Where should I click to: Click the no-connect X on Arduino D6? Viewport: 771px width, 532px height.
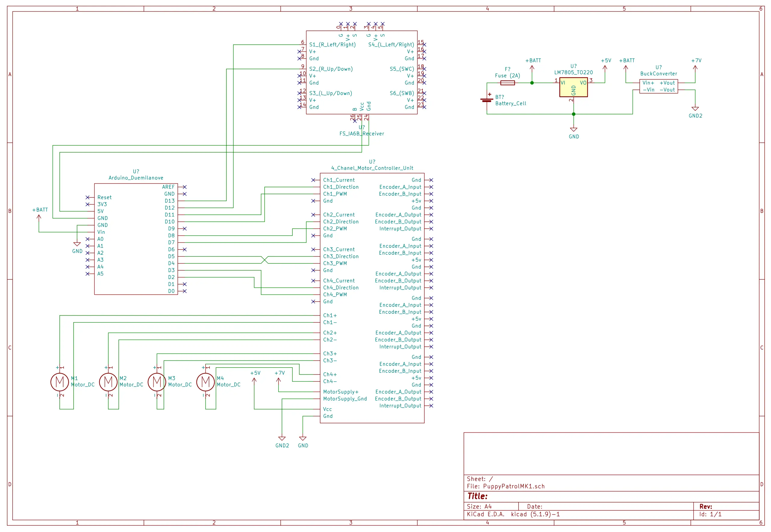(185, 250)
